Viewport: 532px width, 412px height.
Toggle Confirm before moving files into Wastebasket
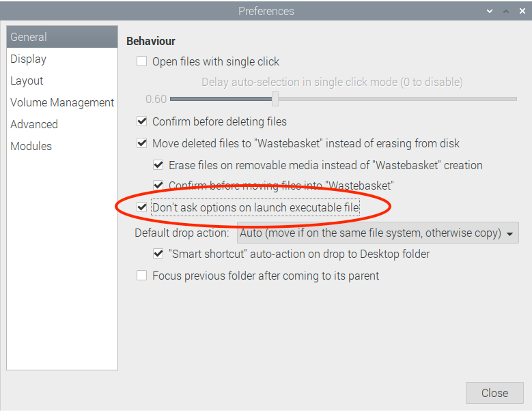(x=158, y=185)
